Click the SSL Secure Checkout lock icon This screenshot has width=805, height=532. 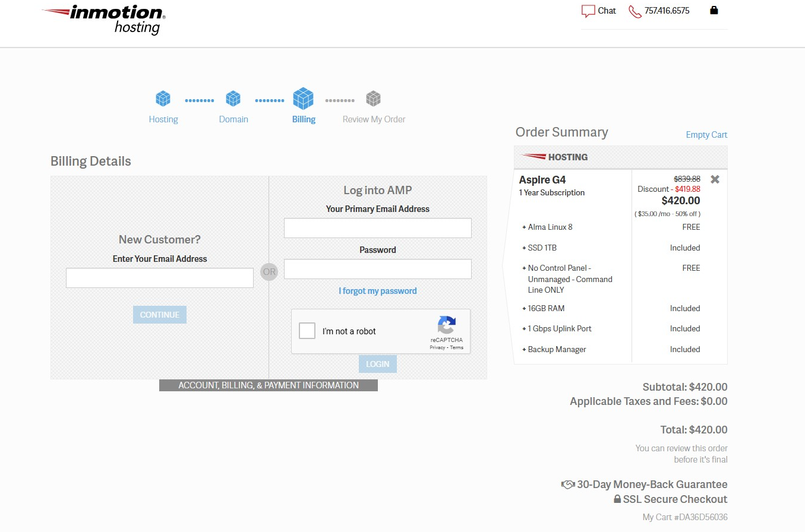click(x=617, y=499)
